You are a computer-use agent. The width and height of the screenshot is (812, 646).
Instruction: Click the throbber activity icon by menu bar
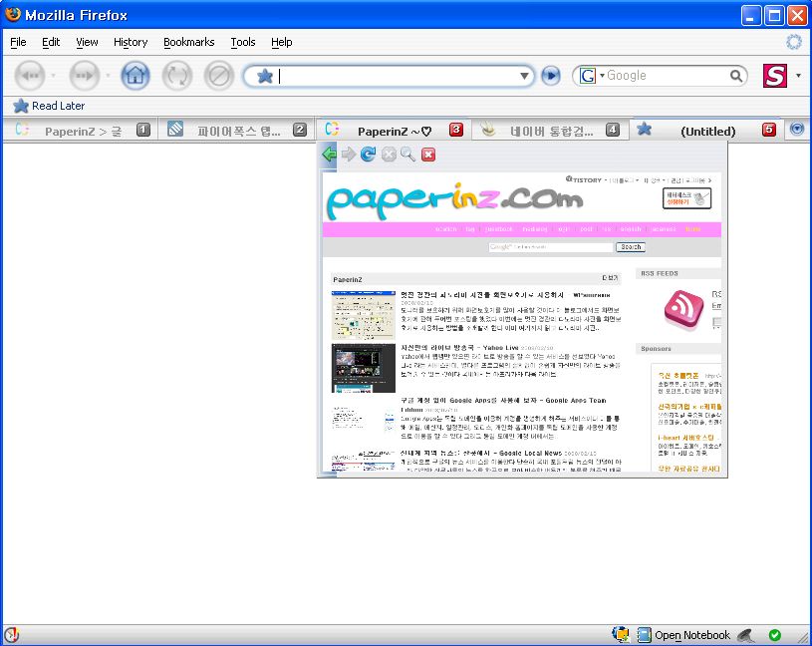[794, 42]
